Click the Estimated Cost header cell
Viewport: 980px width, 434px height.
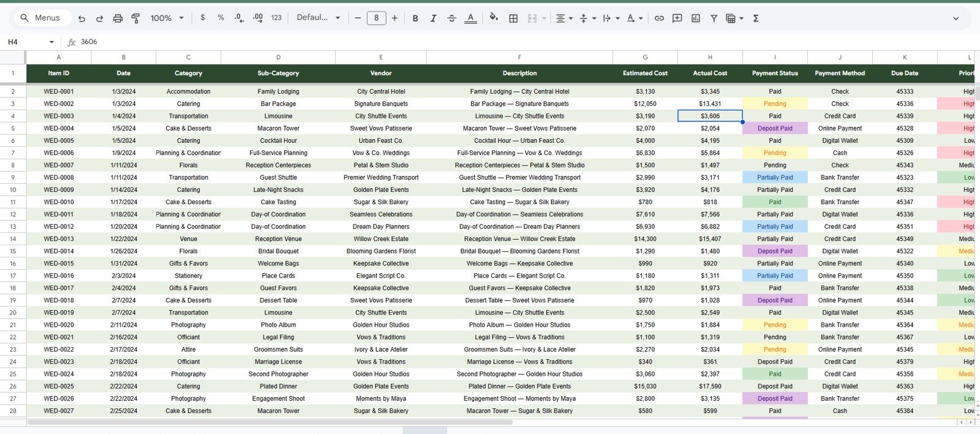(645, 73)
